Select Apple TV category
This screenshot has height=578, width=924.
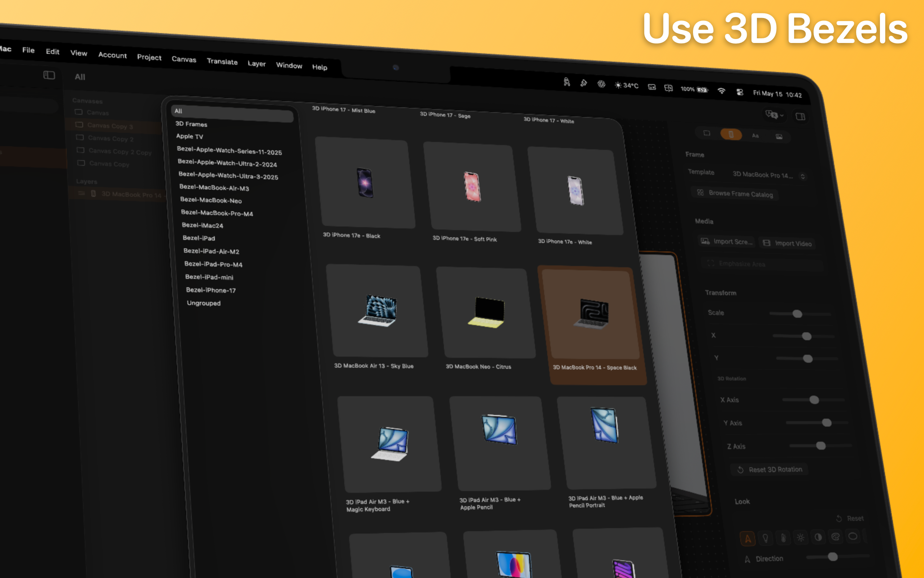tap(189, 137)
